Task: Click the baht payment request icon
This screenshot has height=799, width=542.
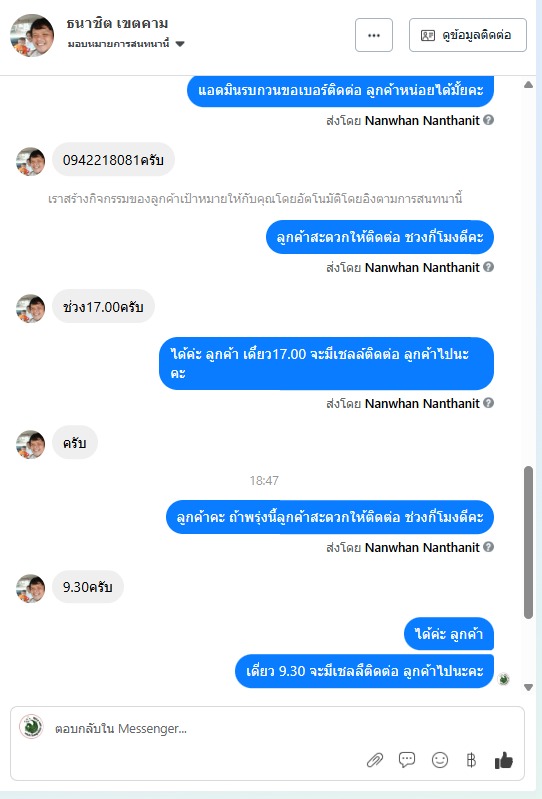Action: (471, 760)
